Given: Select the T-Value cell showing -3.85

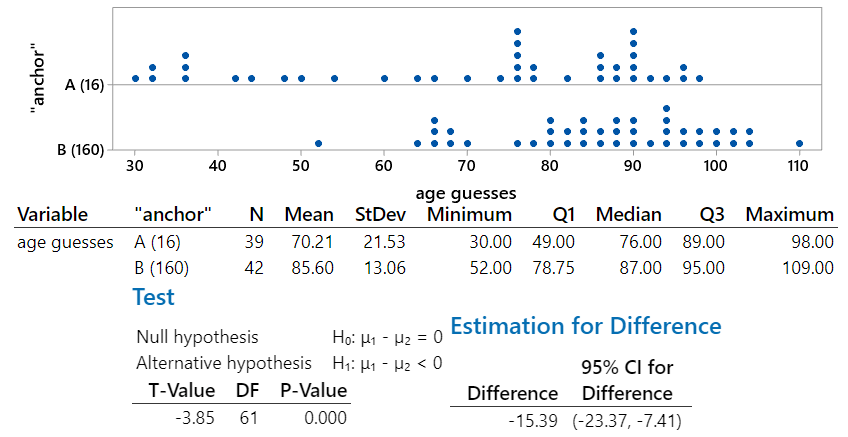Looking at the screenshot, I should pos(193,417).
